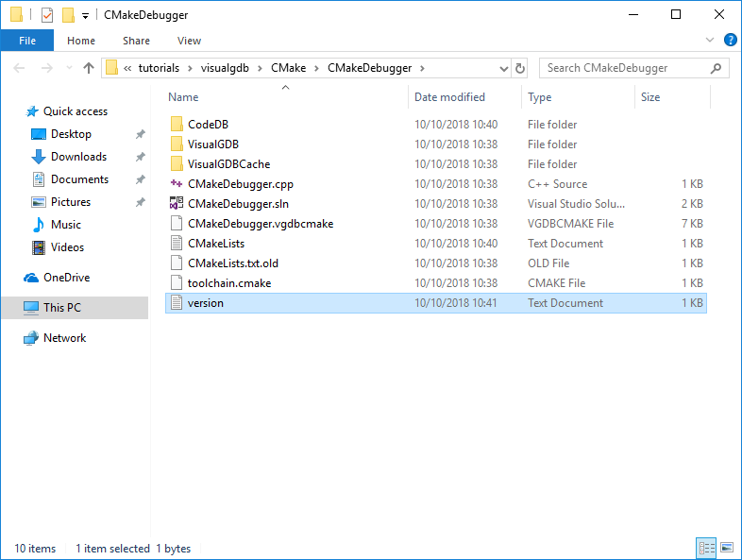
Task: Open Customize Quick Access Toolbar dropdown
Action: tap(85, 16)
